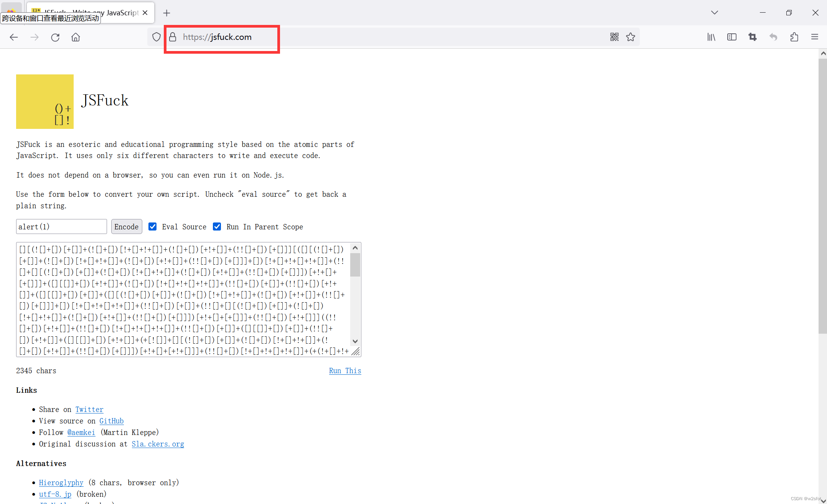Go to the browser home page
This screenshot has height=504, width=827.
pos(76,37)
